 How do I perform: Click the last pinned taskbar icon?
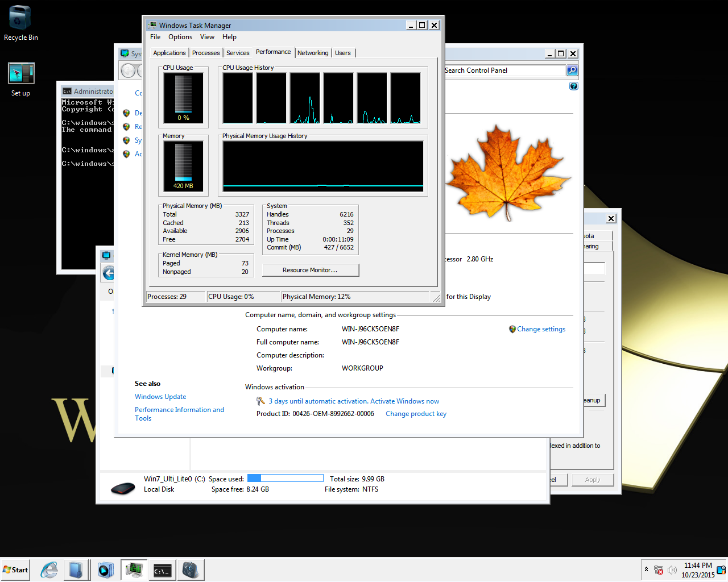click(191, 569)
